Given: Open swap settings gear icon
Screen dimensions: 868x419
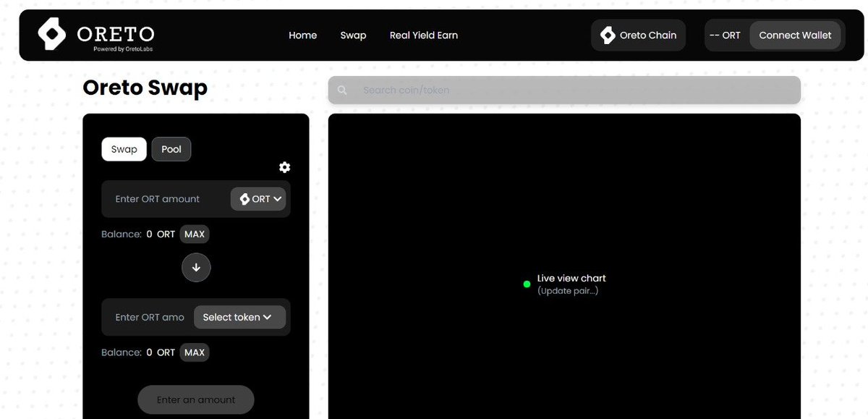Looking at the screenshot, I should (x=284, y=167).
